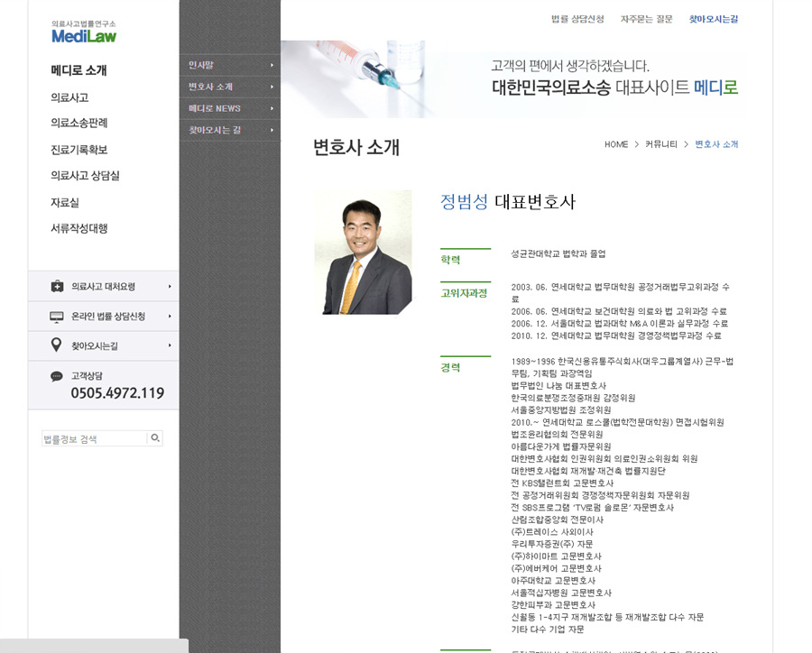Click HOME in the breadcrumb
Image resolution: width=812 pixels, height=653 pixels.
coord(616,144)
